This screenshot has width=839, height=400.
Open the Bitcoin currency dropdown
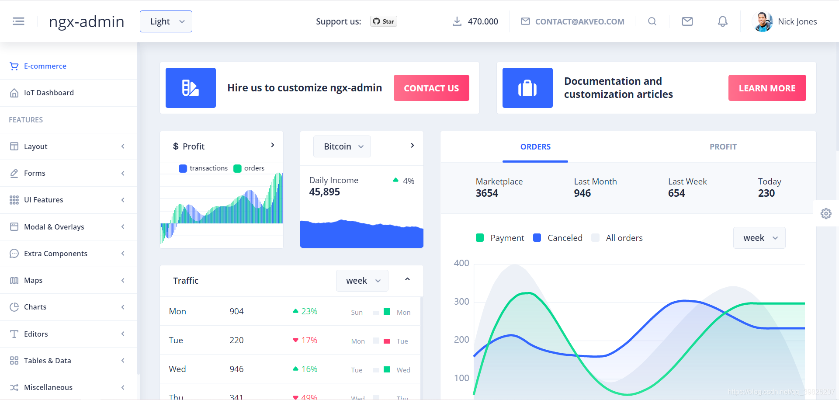[342, 146]
